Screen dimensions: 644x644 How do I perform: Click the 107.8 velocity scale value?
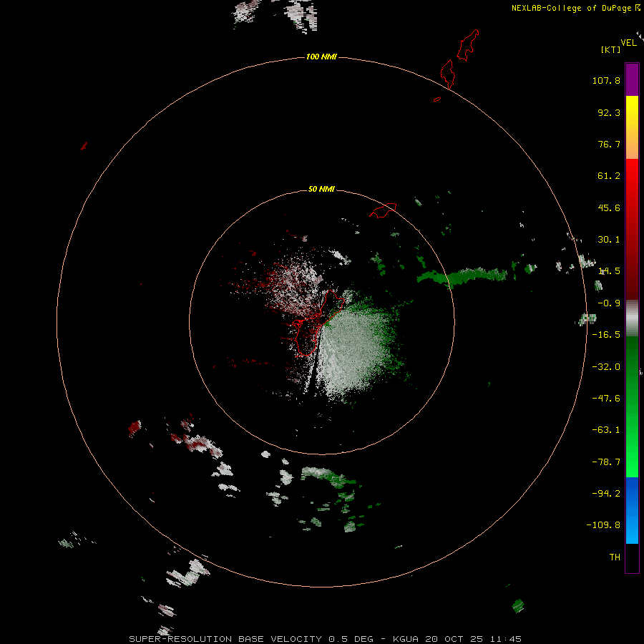(606, 80)
